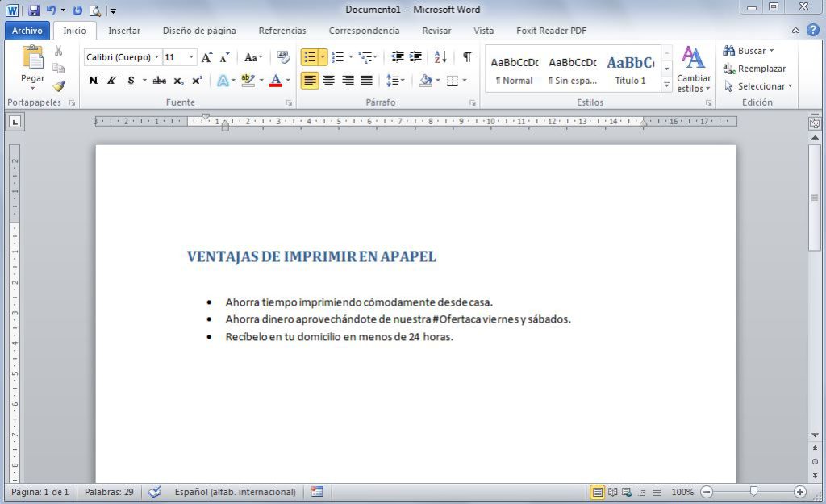The height and width of the screenshot is (504, 826).
Task: Toggle bold formatting
Action: (93, 80)
